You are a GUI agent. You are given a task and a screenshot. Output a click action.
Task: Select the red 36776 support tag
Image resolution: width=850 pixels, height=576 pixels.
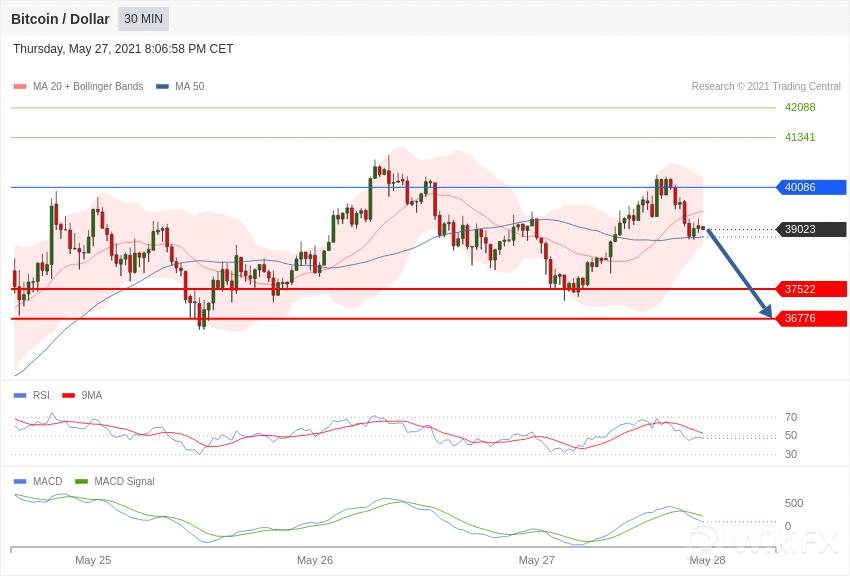click(811, 318)
